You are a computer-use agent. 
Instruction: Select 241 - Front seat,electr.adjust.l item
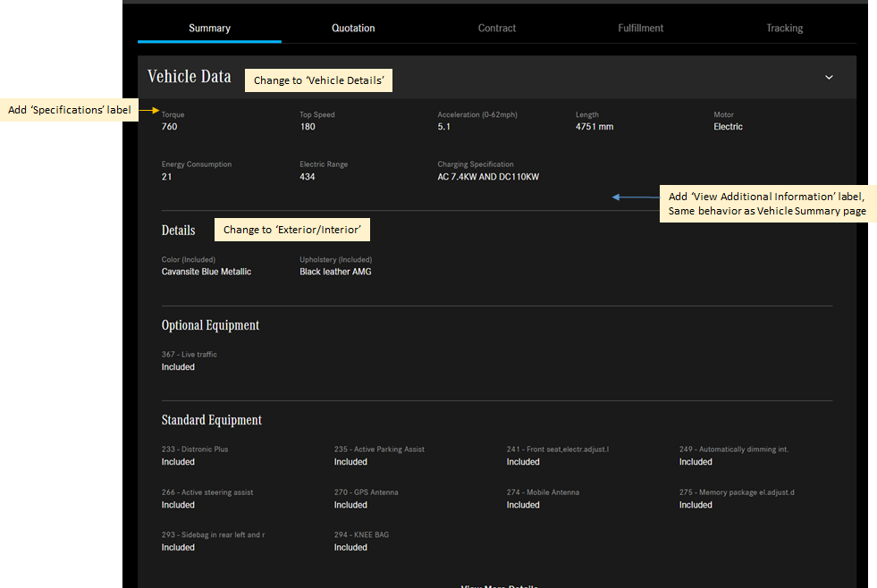point(558,449)
